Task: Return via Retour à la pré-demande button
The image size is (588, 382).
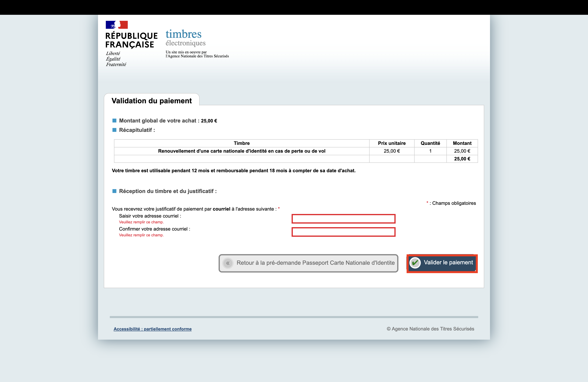Action: pos(308,263)
